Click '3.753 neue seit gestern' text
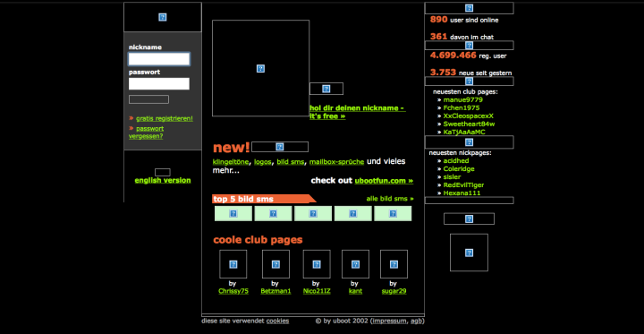The height and width of the screenshot is (334, 644). click(470, 73)
